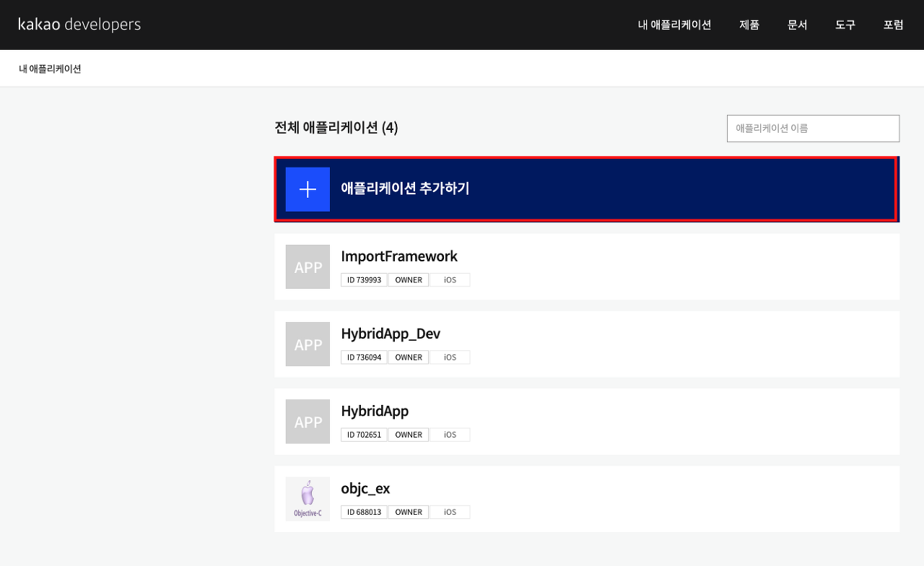The width and height of the screenshot is (924, 566).
Task: Open the 내 애플리케이션 menu in header
Action: pos(674,25)
